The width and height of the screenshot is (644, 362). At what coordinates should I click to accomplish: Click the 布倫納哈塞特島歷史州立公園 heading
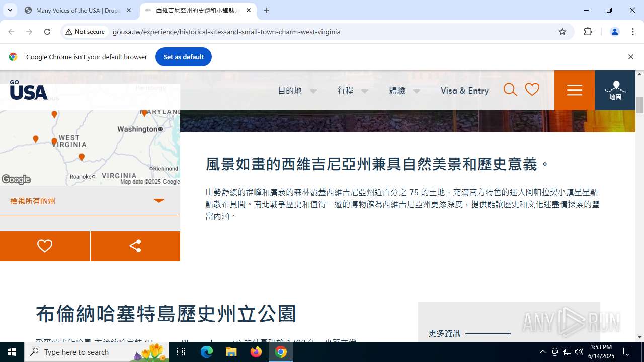coord(166,314)
